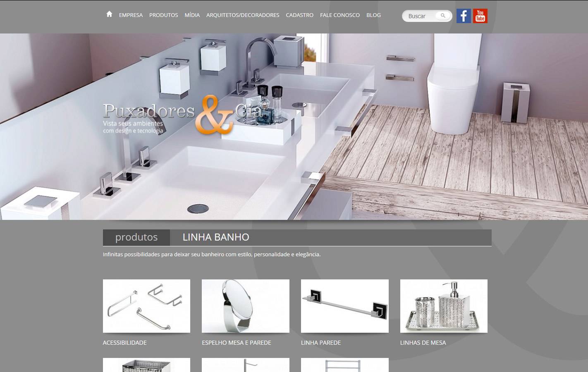Select ARQUITETOS/DECORADORES in the navigation
588x372 pixels.
(243, 15)
